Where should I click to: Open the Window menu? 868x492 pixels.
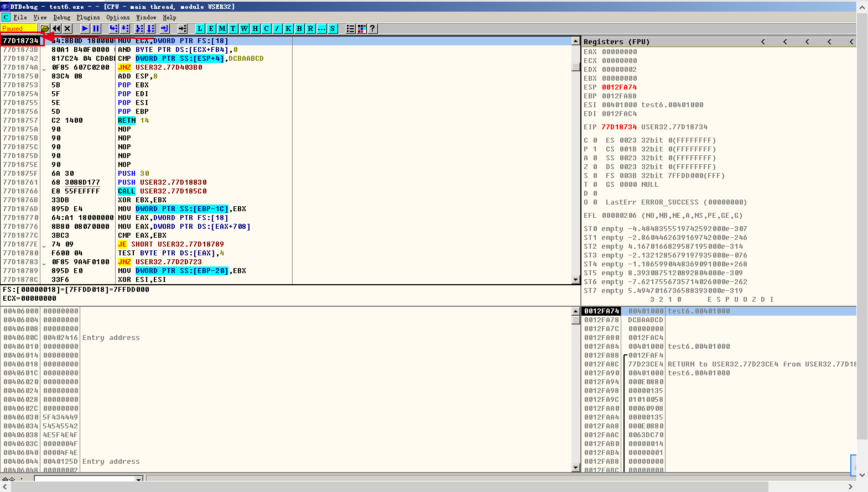click(x=146, y=17)
